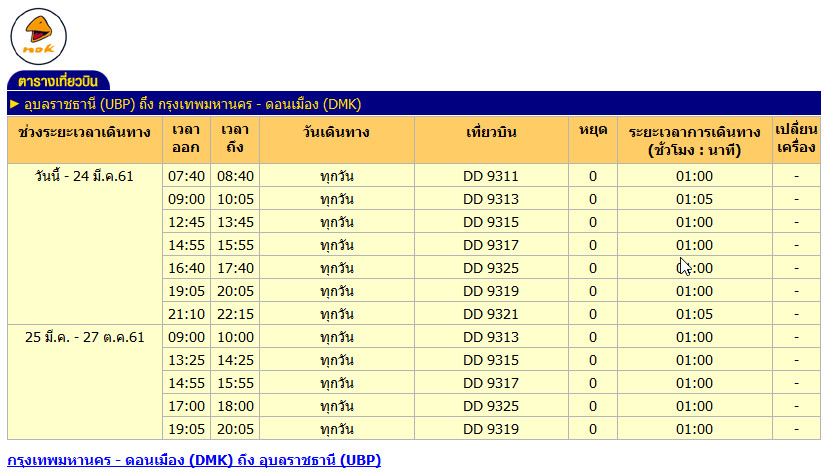
Task: Click the departure time 12:45
Action: (x=186, y=222)
